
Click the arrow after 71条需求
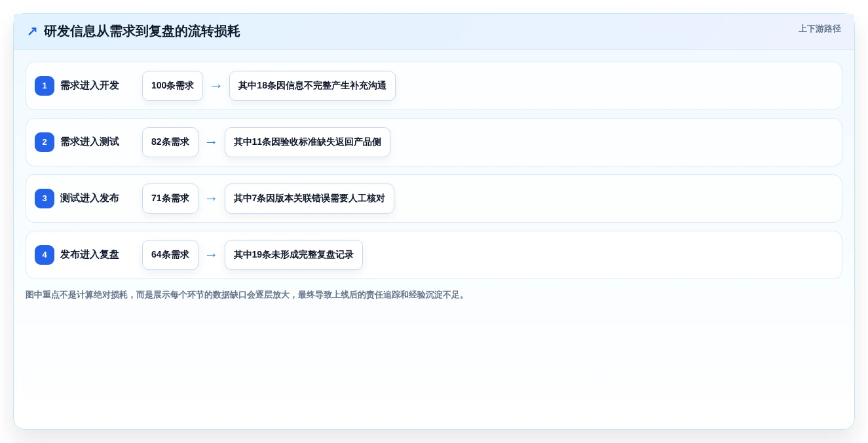tap(212, 199)
